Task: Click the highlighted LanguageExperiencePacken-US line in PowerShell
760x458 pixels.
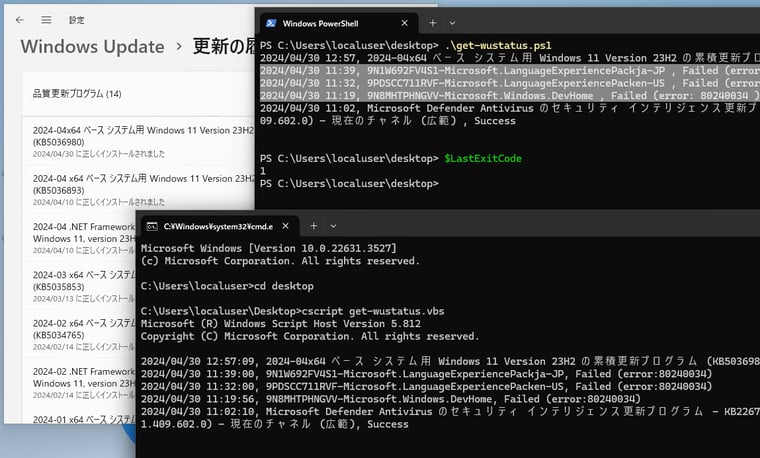Action: 510,83
